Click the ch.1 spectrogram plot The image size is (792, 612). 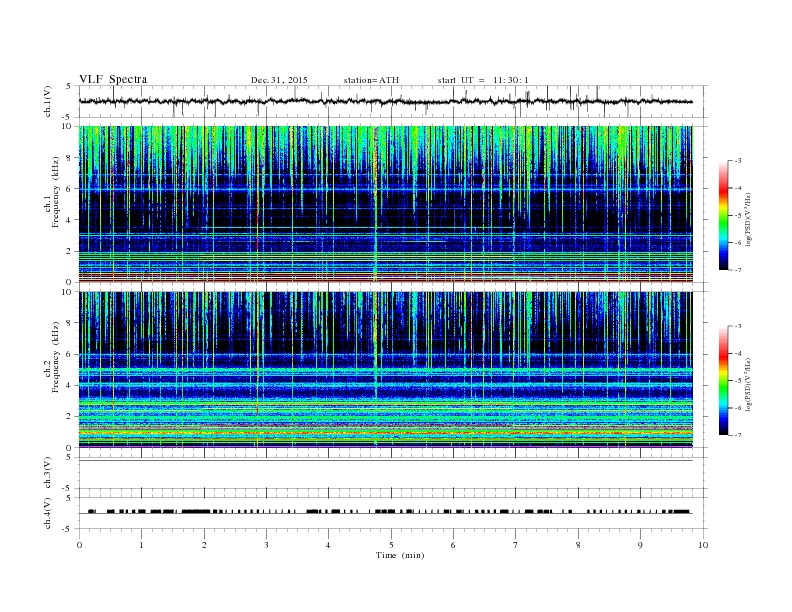point(386,204)
